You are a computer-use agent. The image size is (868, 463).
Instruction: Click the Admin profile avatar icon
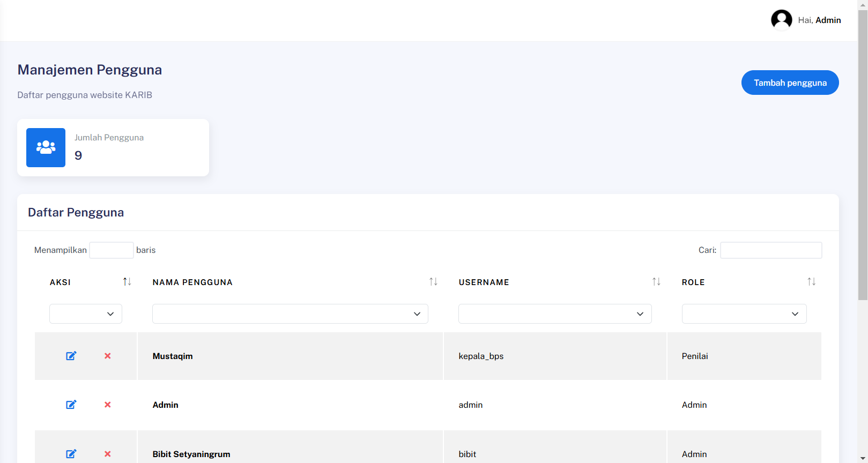pos(781,20)
